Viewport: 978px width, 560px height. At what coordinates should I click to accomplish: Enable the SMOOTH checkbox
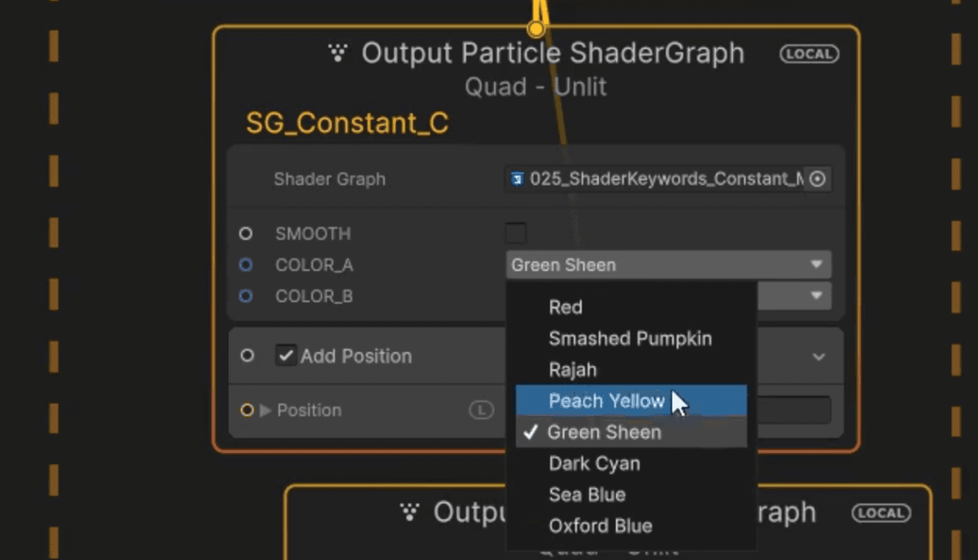(x=516, y=233)
